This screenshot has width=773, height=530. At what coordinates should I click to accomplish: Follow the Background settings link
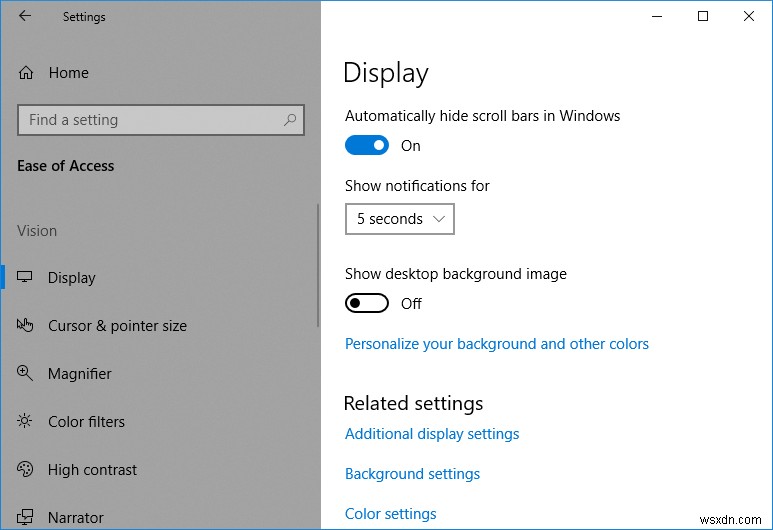click(x=412, y=474)
